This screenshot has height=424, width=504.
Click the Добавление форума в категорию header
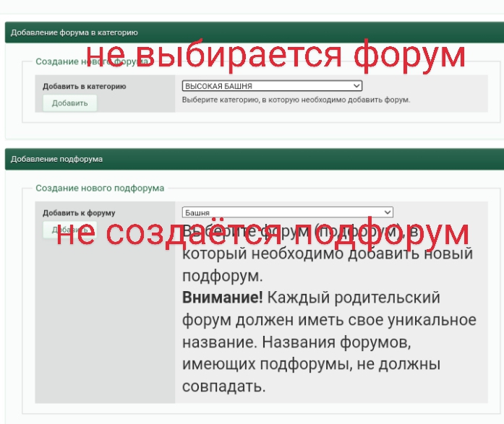coord(74,33)
